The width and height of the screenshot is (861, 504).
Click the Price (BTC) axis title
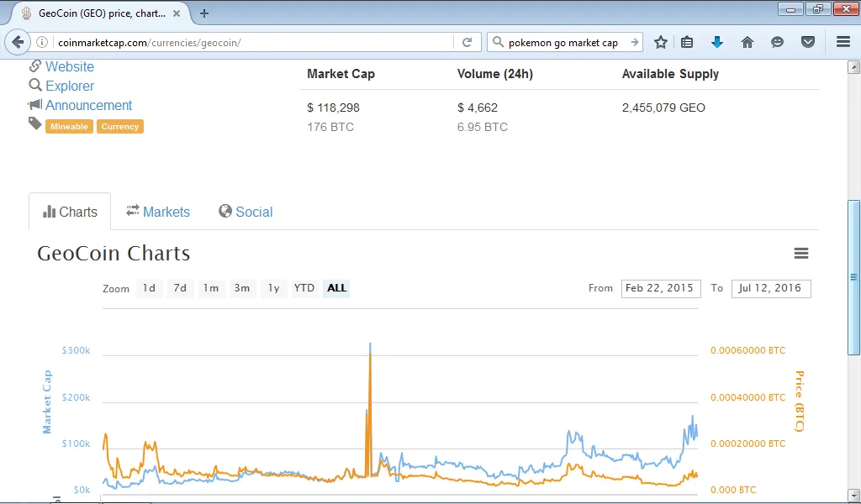click(800, 402)
